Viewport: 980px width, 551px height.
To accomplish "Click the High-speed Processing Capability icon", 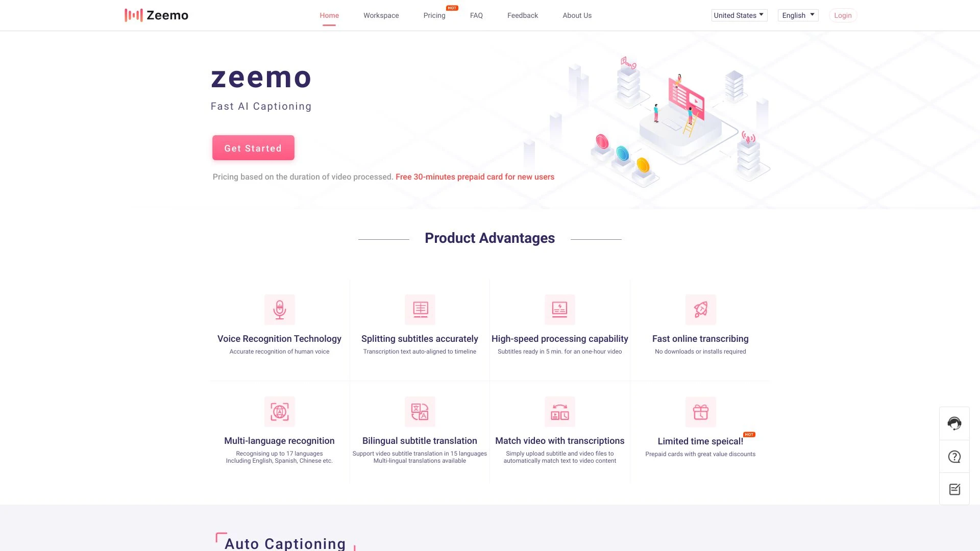I will pos(559,310).
